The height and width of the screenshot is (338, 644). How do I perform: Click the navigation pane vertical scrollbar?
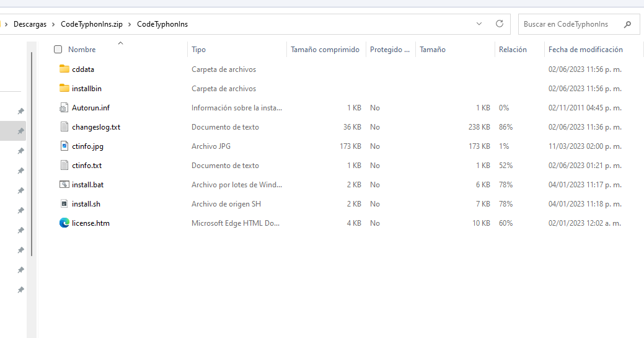32,155
